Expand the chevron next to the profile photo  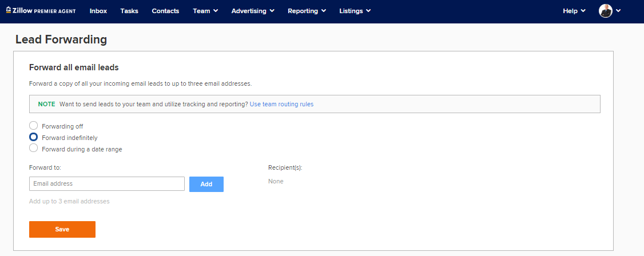pyautogui.click(x=618, y=11)
